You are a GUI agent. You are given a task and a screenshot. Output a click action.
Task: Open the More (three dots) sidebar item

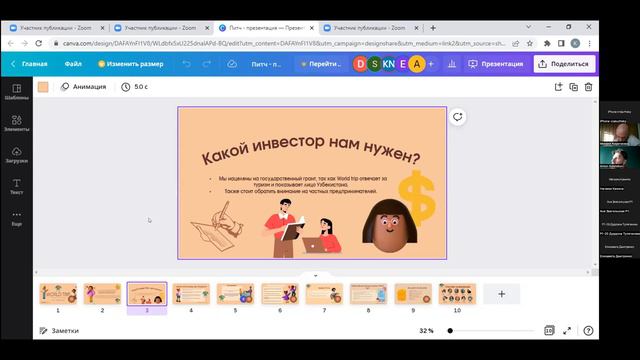[17, 218]
